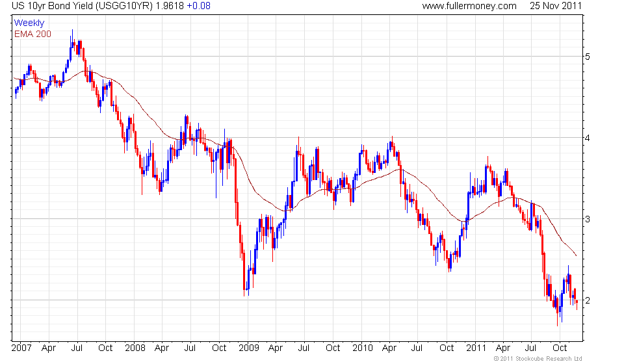Click the x-axis label 2010
637x364 pixels.
363,348
